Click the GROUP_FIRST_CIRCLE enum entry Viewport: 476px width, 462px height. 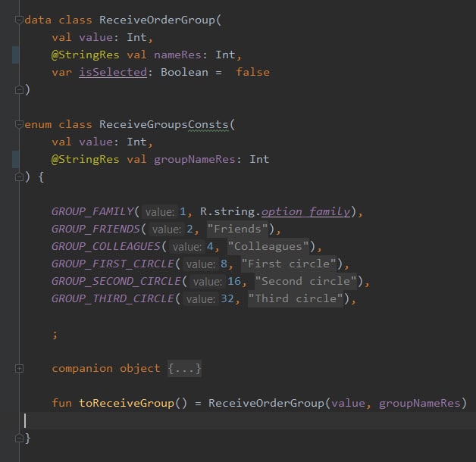[x=113, y=264]
